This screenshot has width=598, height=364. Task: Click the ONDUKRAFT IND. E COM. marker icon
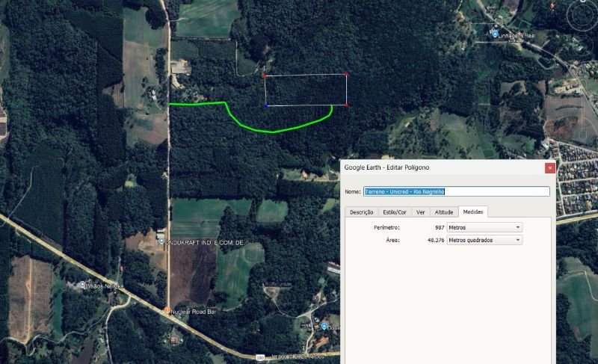click(x=161, y=241)
